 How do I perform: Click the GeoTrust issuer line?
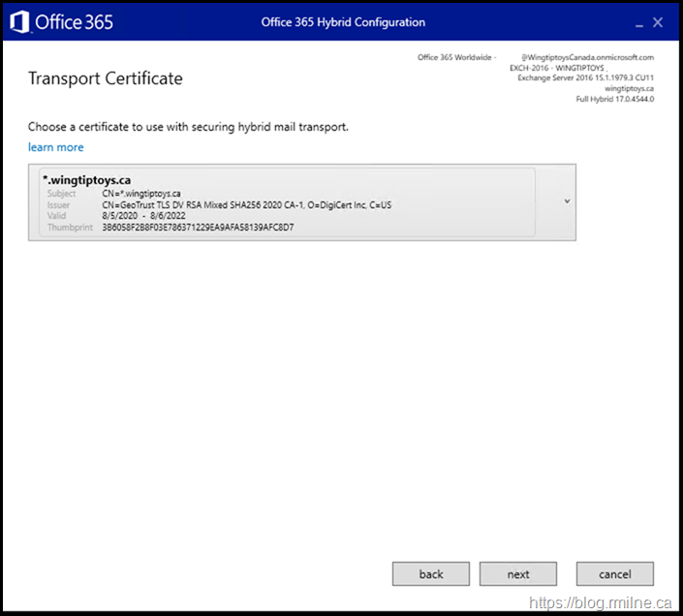point(246,204)
